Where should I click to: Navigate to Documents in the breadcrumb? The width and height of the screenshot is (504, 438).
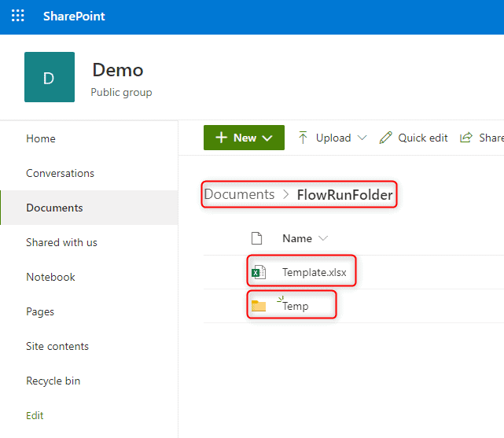(240, 194)
